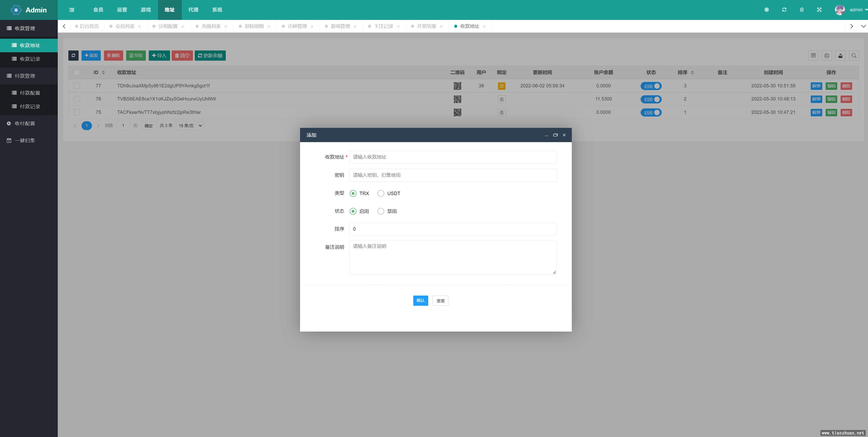Open the column filter grid icon
The width and height of the screenshot is (868, 437).
click(x=813, y=55)
